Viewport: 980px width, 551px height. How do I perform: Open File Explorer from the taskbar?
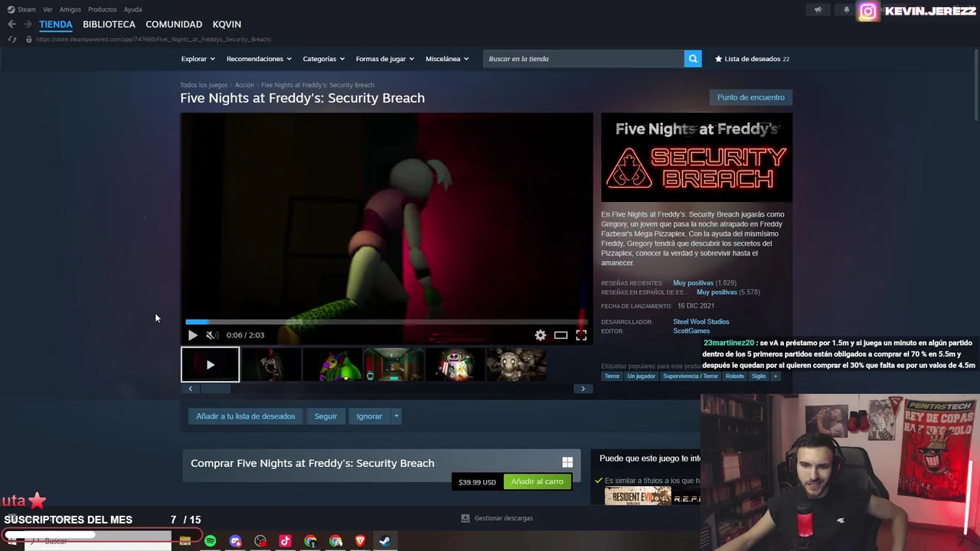point(185,541)
